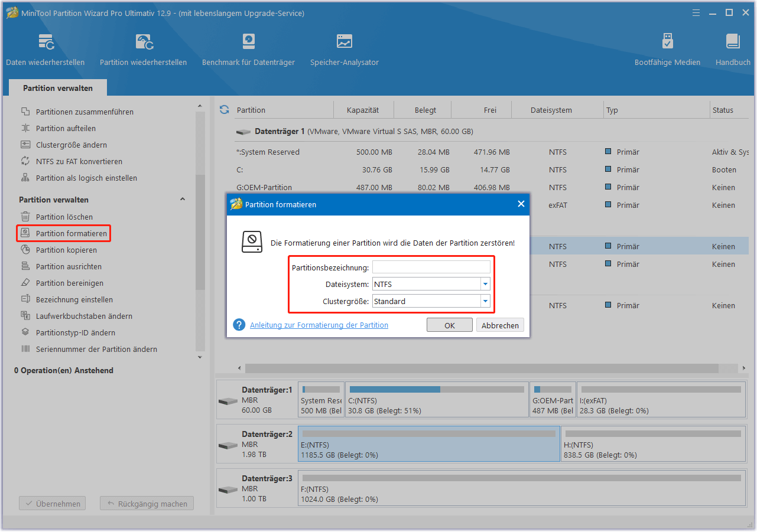Click the refresh icon beside Partition header
This screenshot has height=532, width=757.
click(224, 110)
